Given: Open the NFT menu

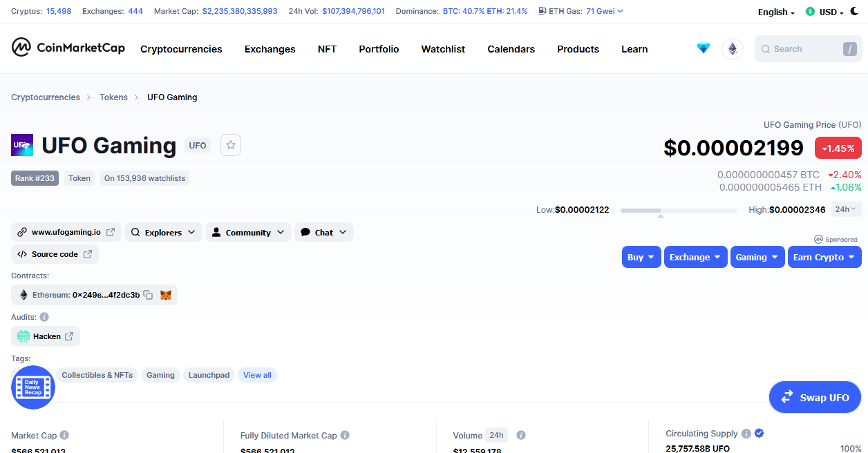Looking at the screenshot, I should (327, 49).
